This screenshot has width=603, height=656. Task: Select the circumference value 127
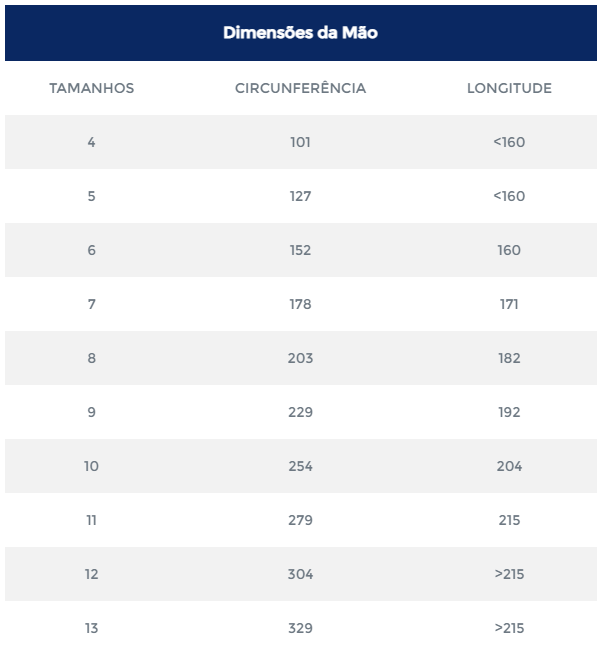pyautogui.click(x=300, y=196)
